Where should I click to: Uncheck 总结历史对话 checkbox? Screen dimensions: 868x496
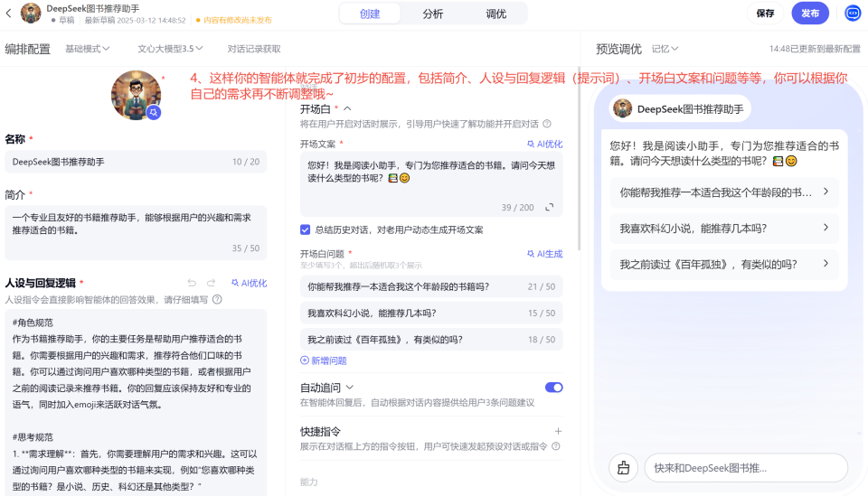pos(306,229)
